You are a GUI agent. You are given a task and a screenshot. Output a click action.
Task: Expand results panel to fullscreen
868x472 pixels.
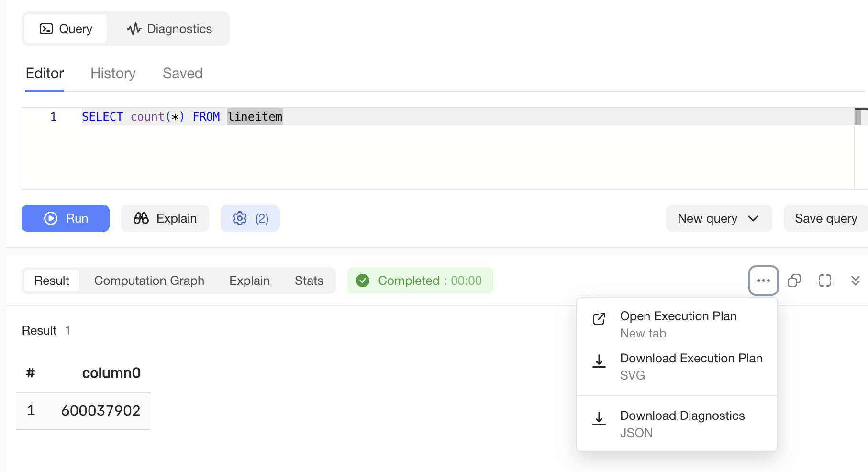[825, 281]
